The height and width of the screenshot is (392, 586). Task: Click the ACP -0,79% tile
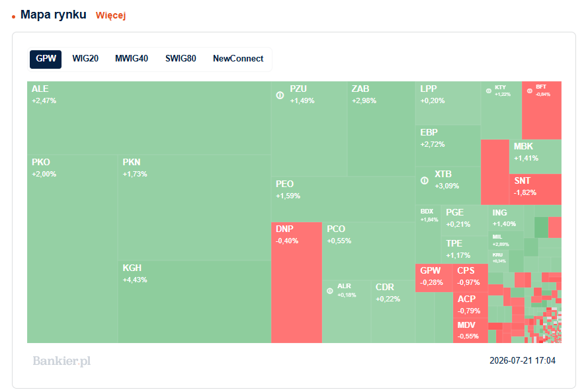pyautogui.click(x=470, y=305)
